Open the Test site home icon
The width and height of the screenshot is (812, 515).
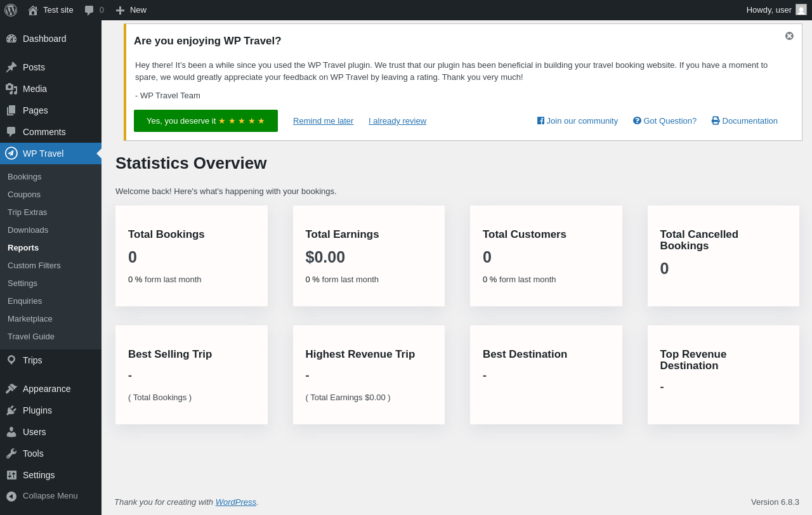point(33,10)
